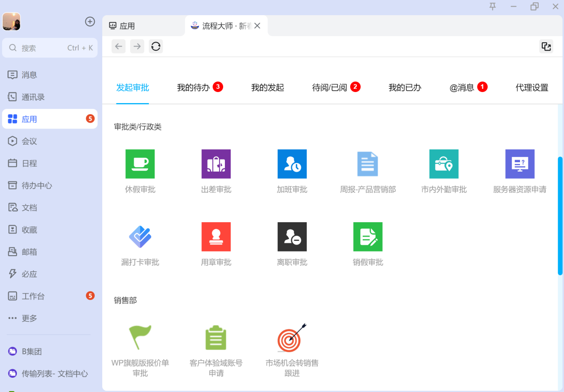Viewport: 564px width, 392px height.
Task: Open the 代理设置 tab
Action: click(532, 88)
